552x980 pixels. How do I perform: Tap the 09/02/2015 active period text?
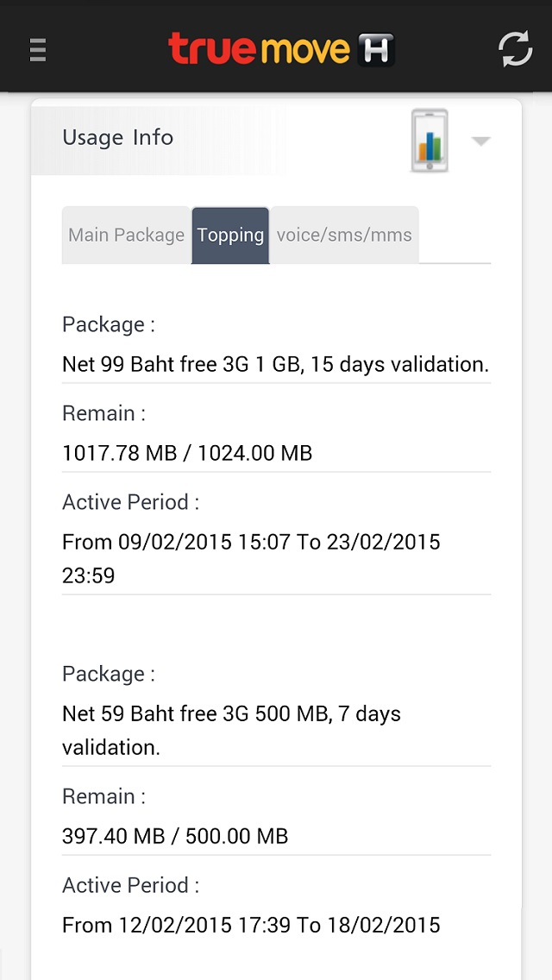tap(251, 559)
